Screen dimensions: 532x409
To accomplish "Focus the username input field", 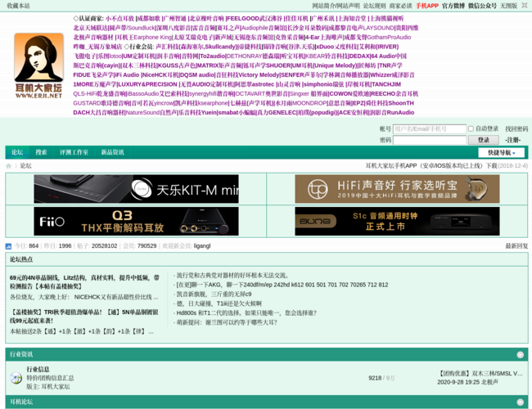I will tap(429, 129).
